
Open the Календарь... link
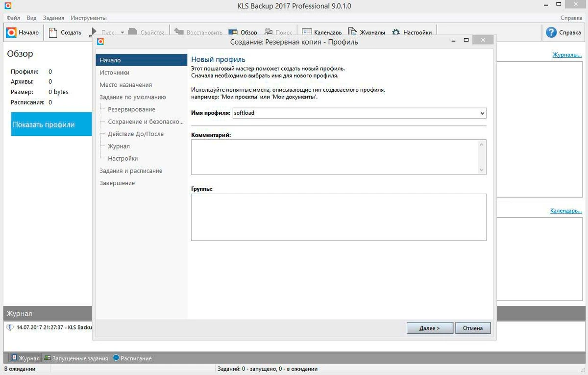[x=566, y=210]
